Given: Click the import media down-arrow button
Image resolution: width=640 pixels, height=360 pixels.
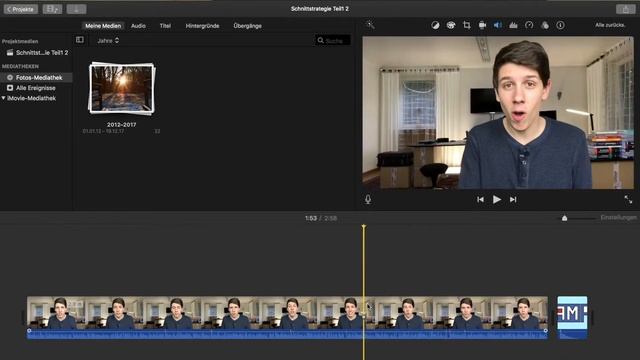Looking at the screenshot, I should 76,9.
